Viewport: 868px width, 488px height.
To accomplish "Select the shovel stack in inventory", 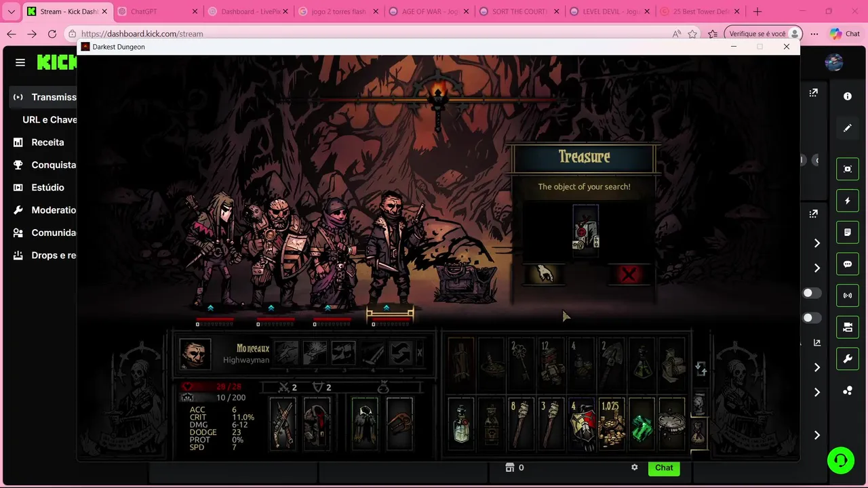I will [611, 363].
